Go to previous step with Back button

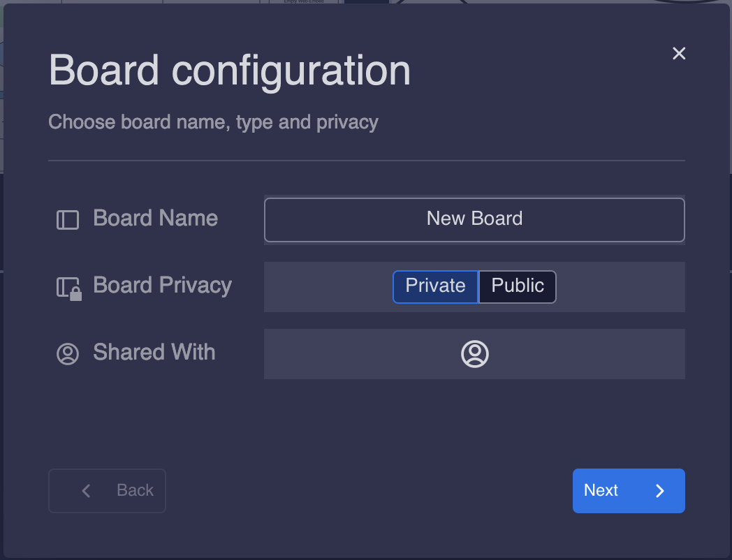point(107,491)
